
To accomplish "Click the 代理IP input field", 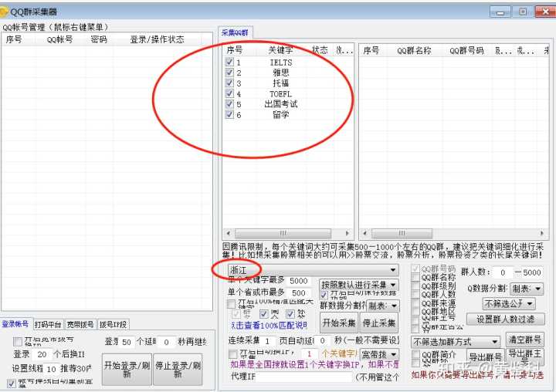I will click(x=303, y=377).
